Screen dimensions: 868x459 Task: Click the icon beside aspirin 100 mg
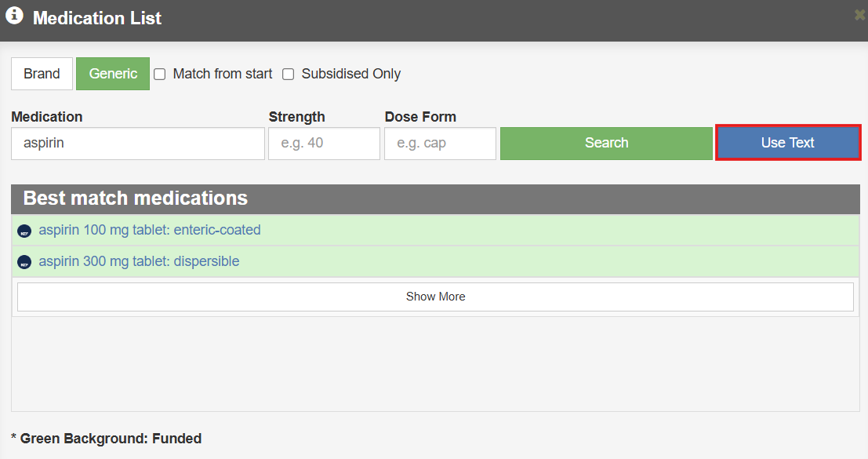24,231
